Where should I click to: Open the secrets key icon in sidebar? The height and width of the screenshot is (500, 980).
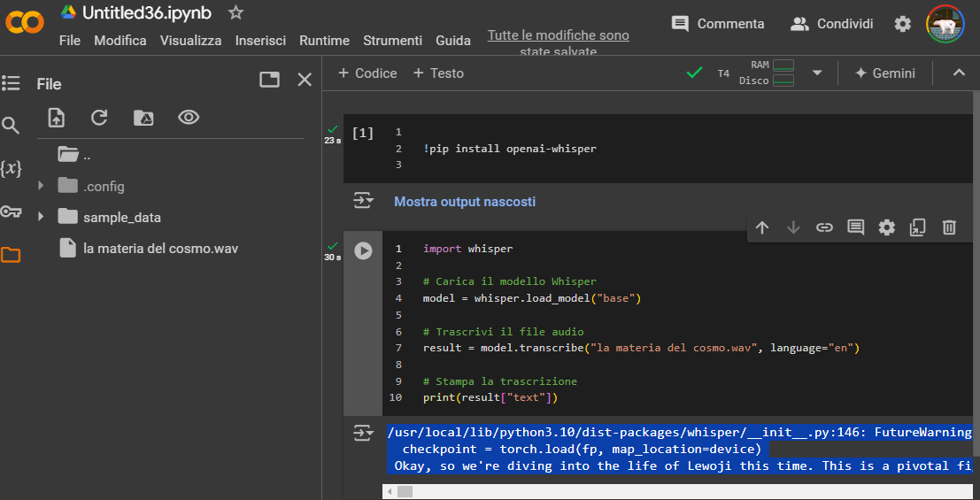pos(11,212)
